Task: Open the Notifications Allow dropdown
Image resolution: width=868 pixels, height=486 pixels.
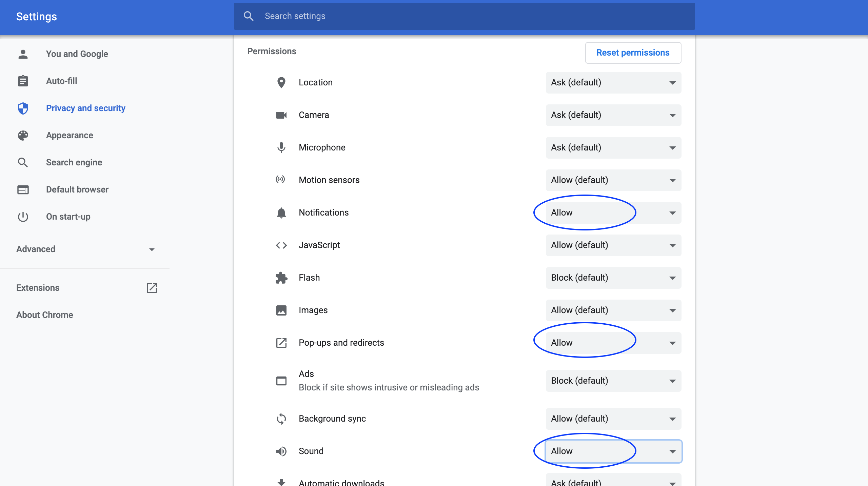Action: pos(613,213)
